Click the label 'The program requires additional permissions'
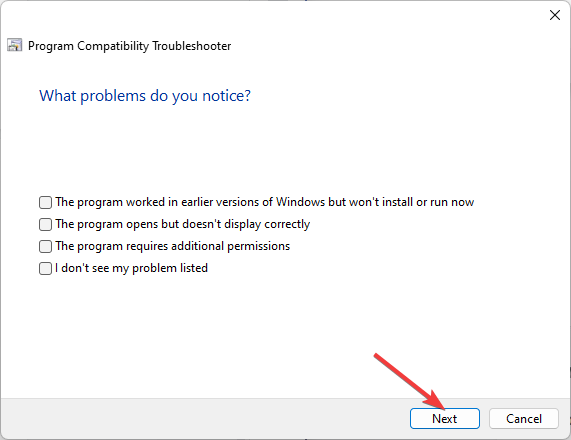Viewport: 571px width, 440px height. click(x=173, y=246)
